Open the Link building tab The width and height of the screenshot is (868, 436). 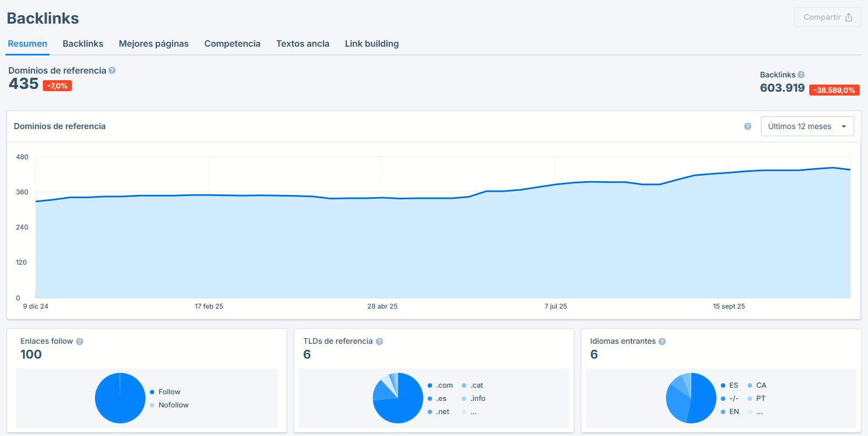coord(372,44)
